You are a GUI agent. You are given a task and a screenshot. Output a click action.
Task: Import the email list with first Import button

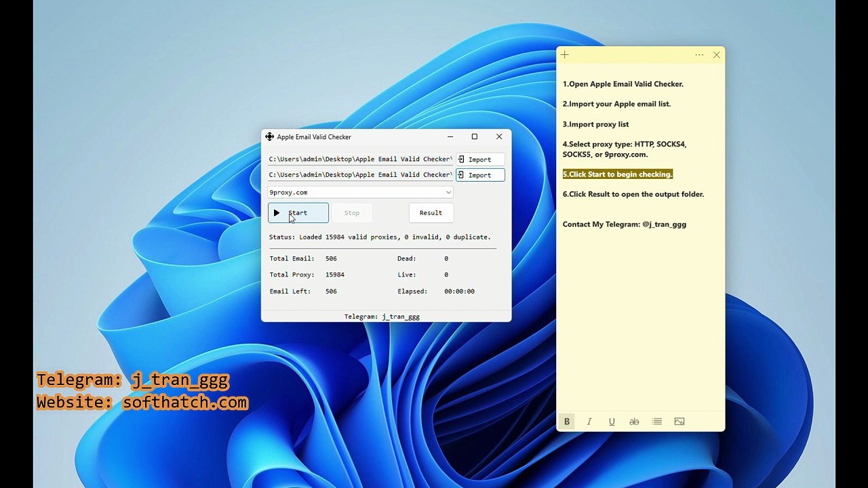480,159
